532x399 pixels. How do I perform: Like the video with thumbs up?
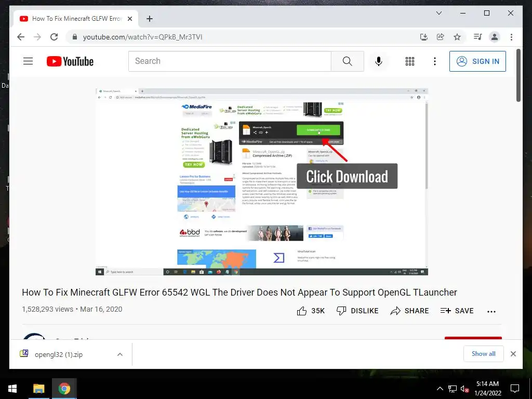click(x=311, y=311)
